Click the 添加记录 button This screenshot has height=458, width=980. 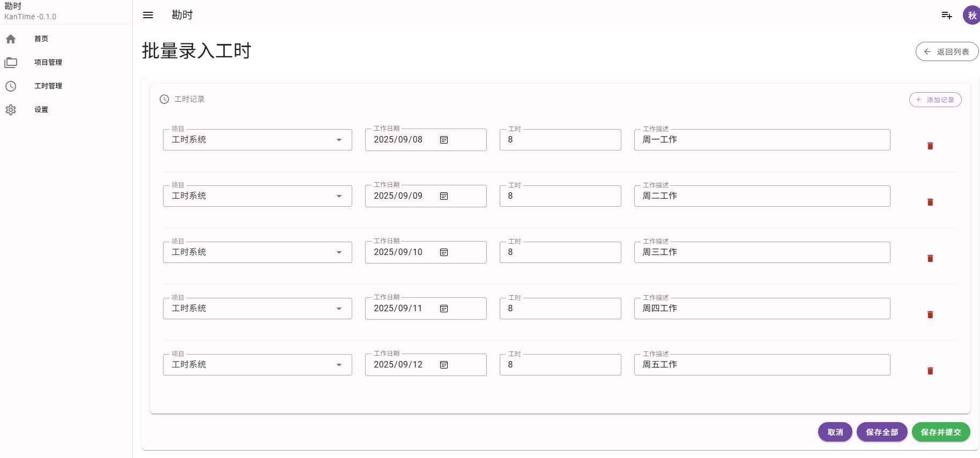click(935, 100)
